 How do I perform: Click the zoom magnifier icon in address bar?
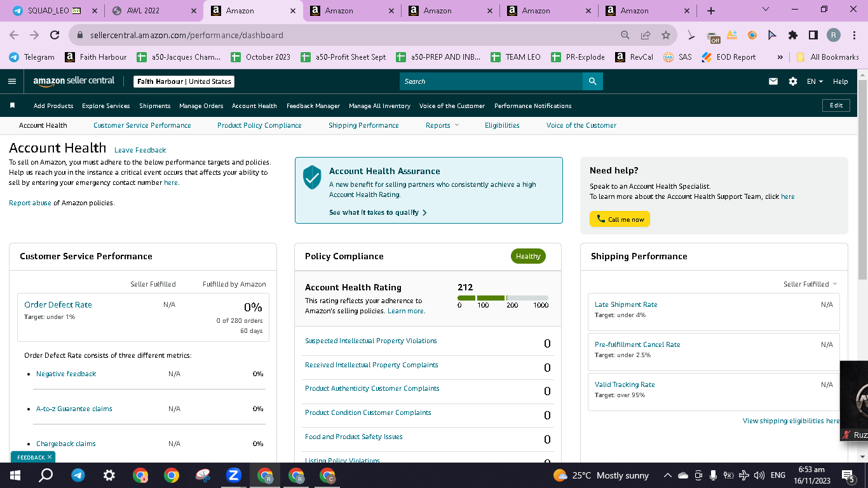(x=625, y=35)
